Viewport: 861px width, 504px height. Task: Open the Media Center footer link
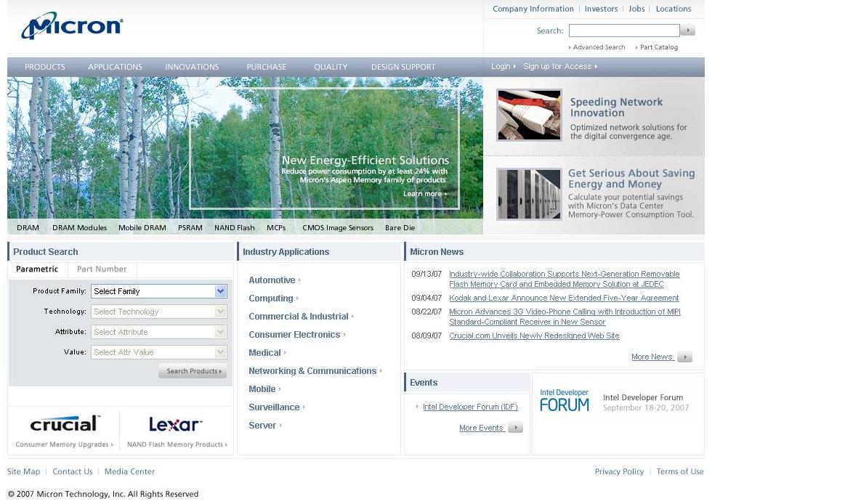click(x=129, y=471)
